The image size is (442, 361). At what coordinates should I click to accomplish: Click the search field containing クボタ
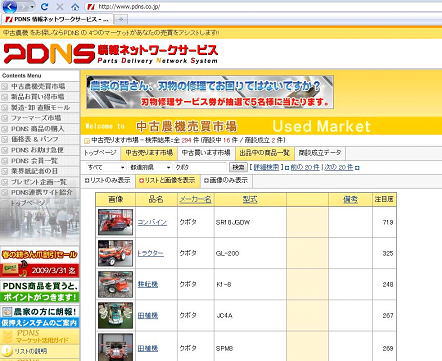200,167
